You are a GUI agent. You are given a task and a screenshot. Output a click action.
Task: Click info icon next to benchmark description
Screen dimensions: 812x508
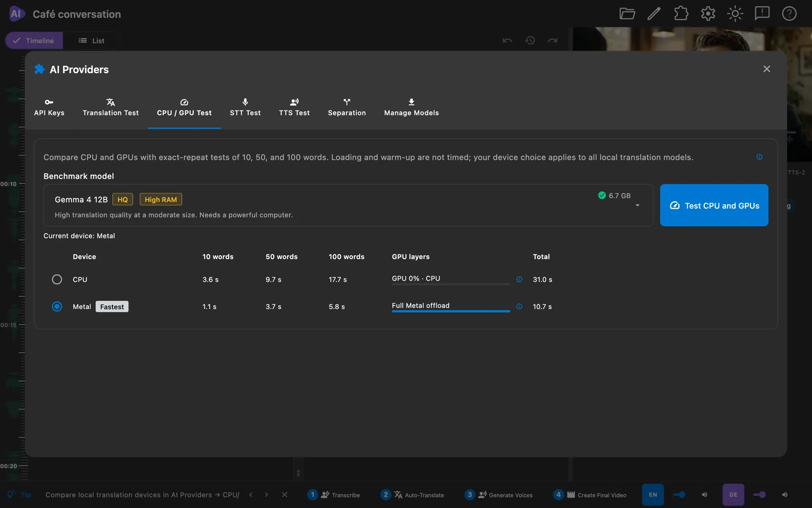coord(760,157)
